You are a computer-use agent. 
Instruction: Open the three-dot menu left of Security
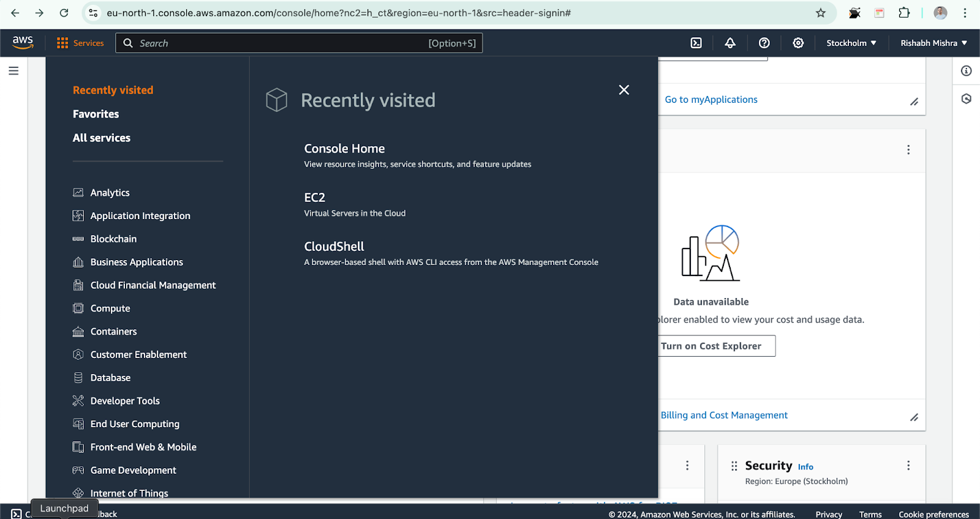pyautogui.click(x=687, y=466)
